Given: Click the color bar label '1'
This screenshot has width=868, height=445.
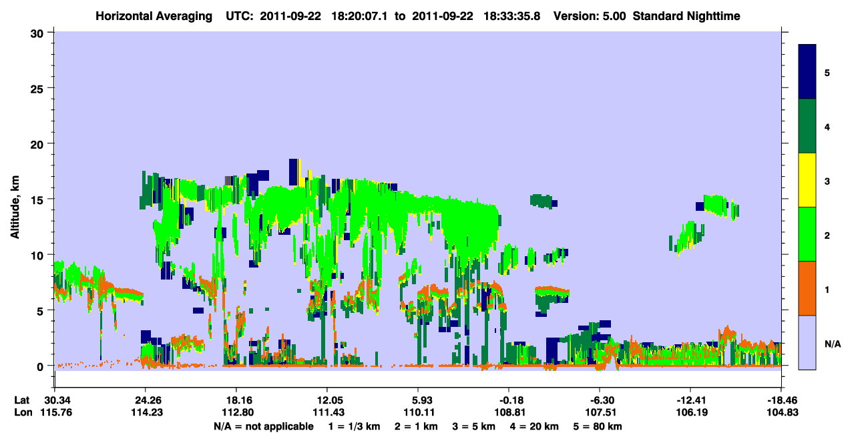Looking at the screenshot, I should pos(827,288).
